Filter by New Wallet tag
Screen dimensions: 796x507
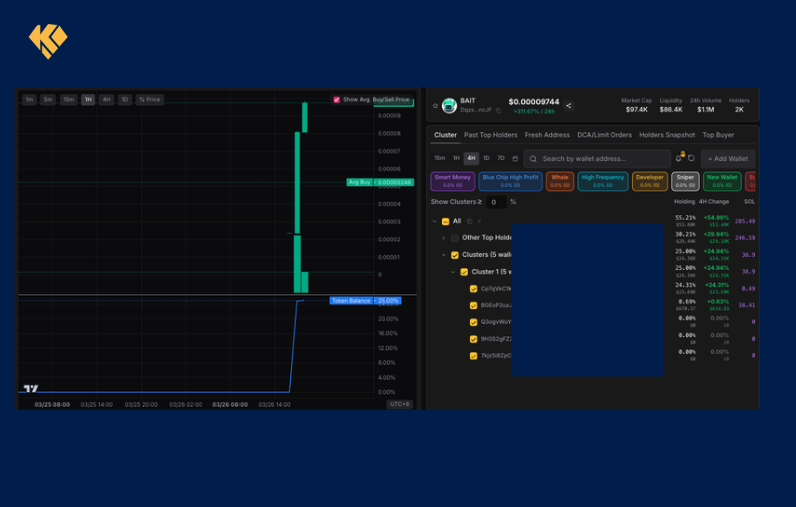[722, 181]
